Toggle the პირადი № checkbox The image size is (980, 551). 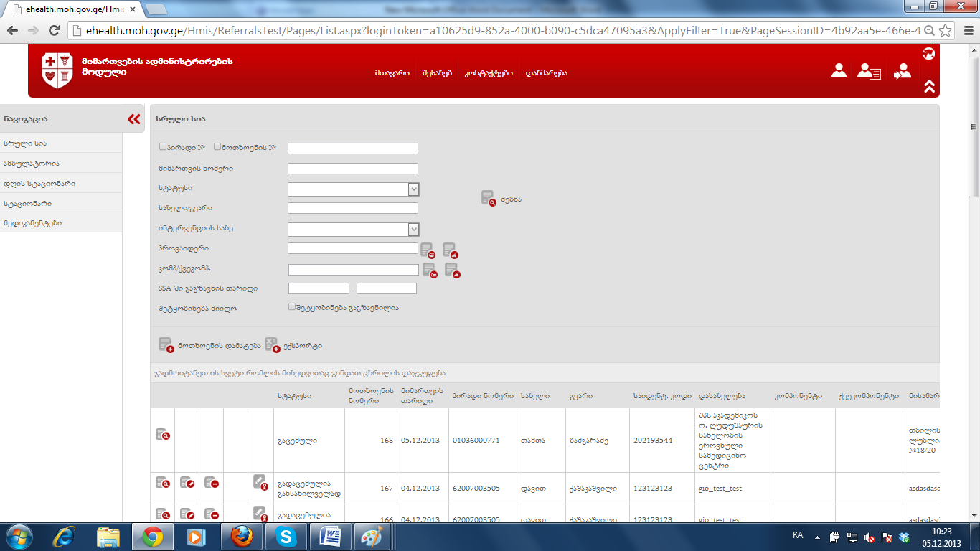(163, 146)
